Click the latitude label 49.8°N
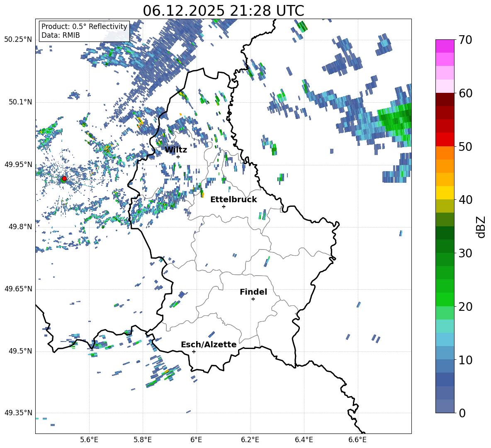This screenshot has height=448, width=491. [20, 227]
